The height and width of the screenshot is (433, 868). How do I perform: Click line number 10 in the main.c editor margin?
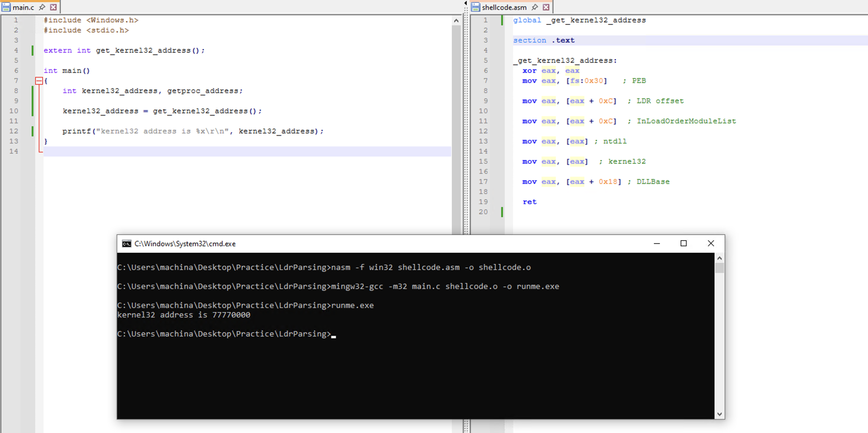[x=14, y=111]
